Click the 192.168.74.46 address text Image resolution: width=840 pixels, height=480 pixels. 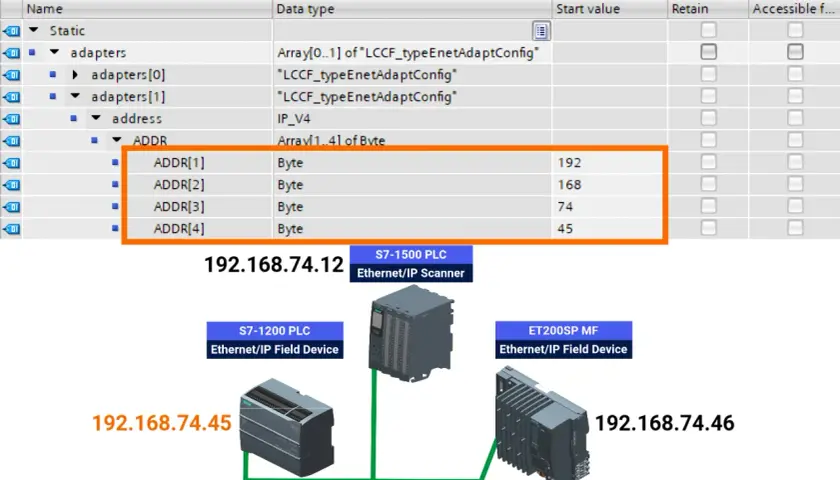(x=665, y=423)
